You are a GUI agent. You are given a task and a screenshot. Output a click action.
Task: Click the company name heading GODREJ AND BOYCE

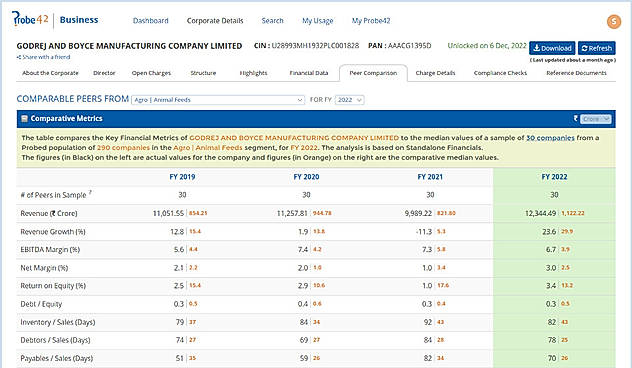coord(129,46)
